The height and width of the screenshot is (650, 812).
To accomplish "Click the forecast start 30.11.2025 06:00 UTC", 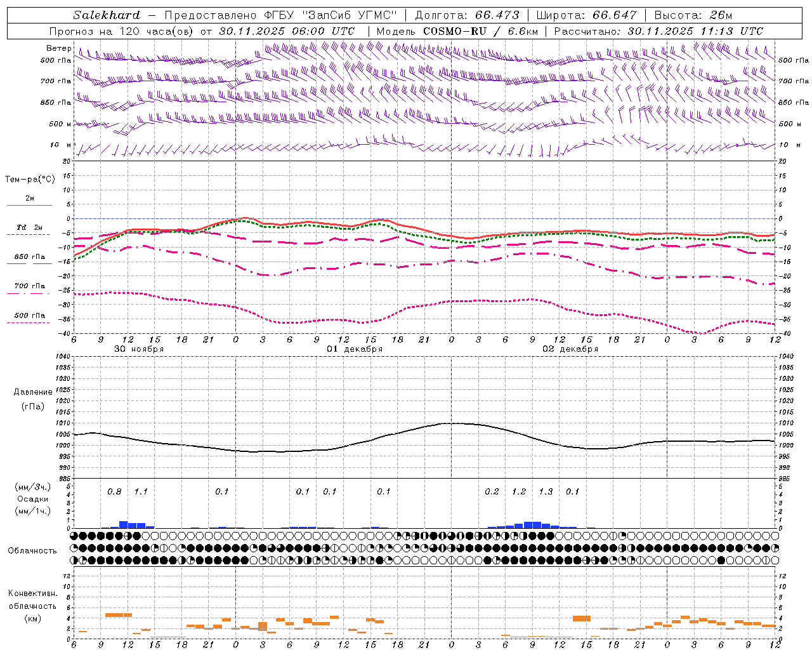I will click(x=287, y=31).
